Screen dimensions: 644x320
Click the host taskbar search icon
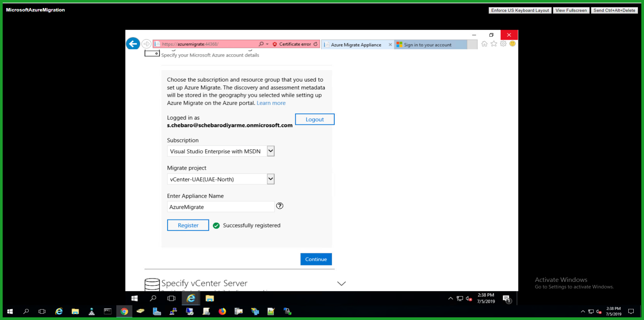click(x=26, y=311)
